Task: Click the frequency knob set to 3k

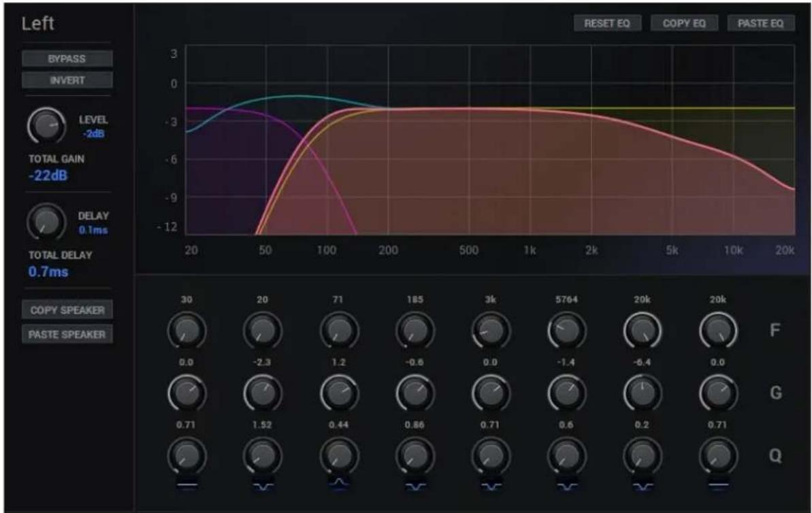Action: pyautogui.click(x=491, y=330)
